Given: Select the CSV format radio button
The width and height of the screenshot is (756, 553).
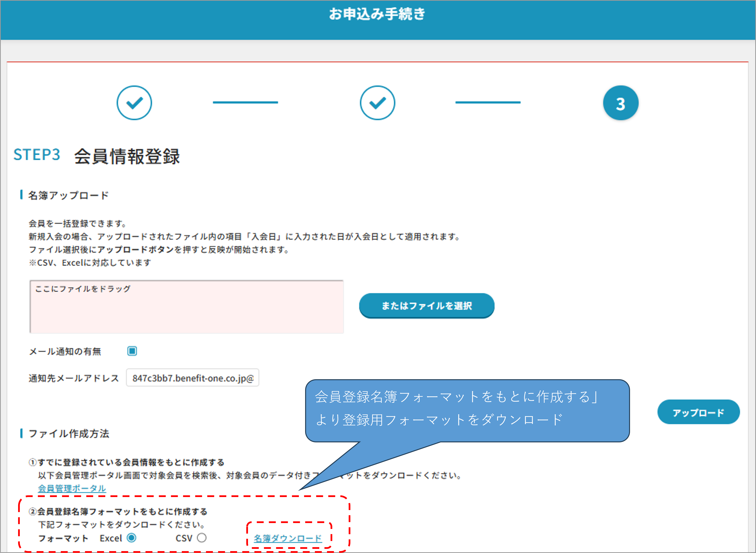Looking at the screenshot, I should [202, 538].
